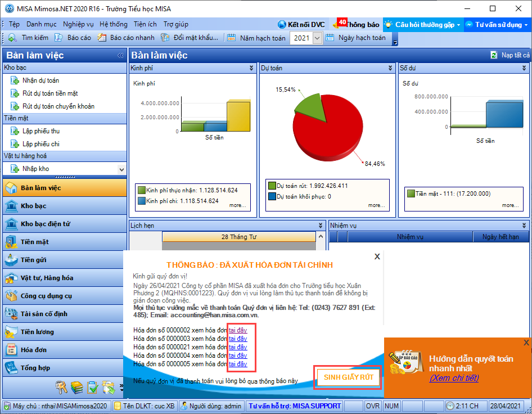Switch to Tài sản cố định module
The height and width of the screenshot is (414, 532).
coord(63,314)
